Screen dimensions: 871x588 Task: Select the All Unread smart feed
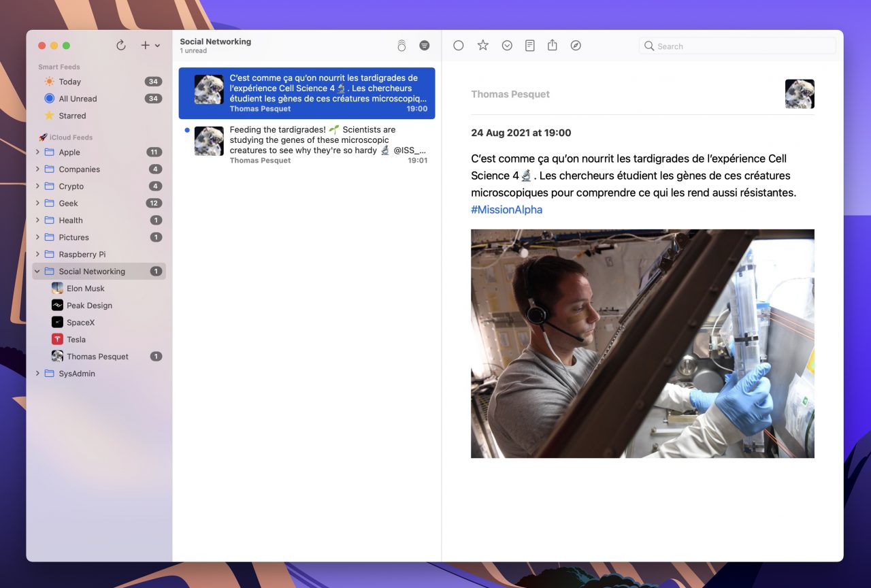pos(99,99)
